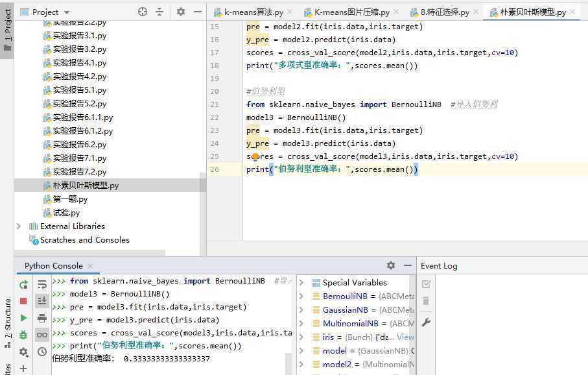Click the Event Log panel title
The height and width of the screenshot is (375, 588).
[439, 266]
